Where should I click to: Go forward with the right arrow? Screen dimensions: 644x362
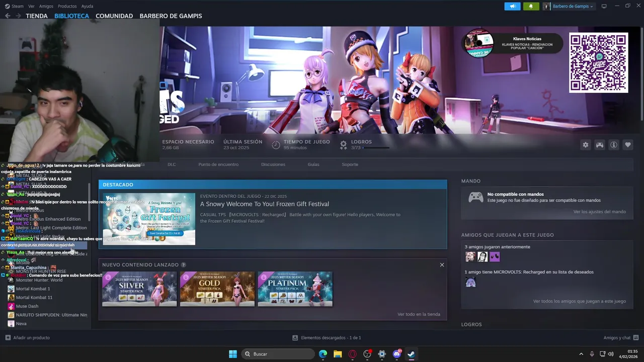18,16
